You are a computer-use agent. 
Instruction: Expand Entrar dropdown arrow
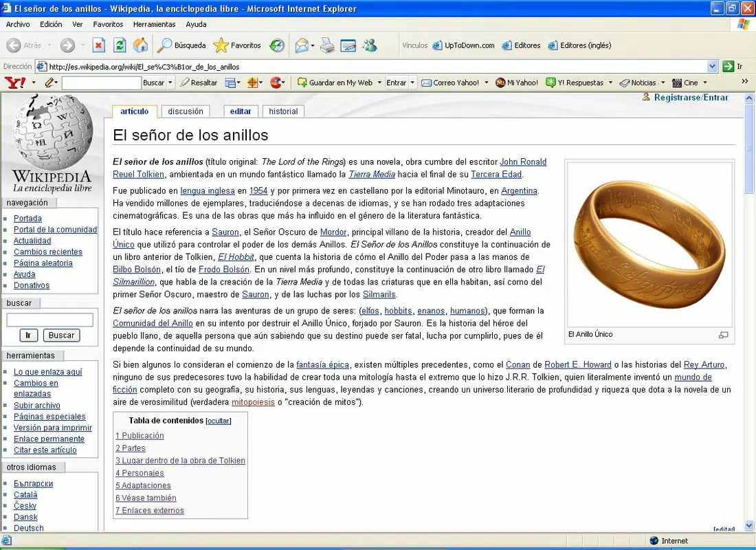[412, 82]
